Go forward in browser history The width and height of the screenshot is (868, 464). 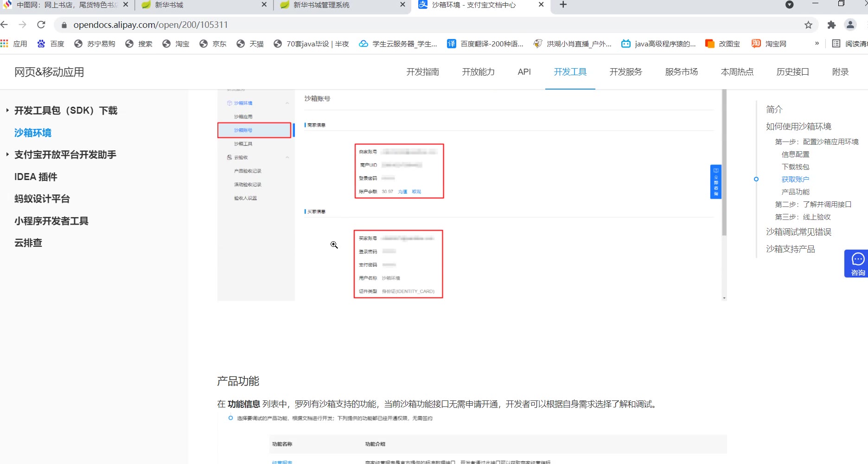[x=22, y=25]
